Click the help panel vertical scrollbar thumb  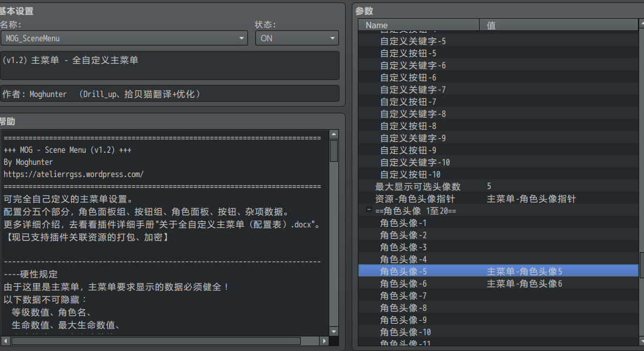[x=334, y=151]
